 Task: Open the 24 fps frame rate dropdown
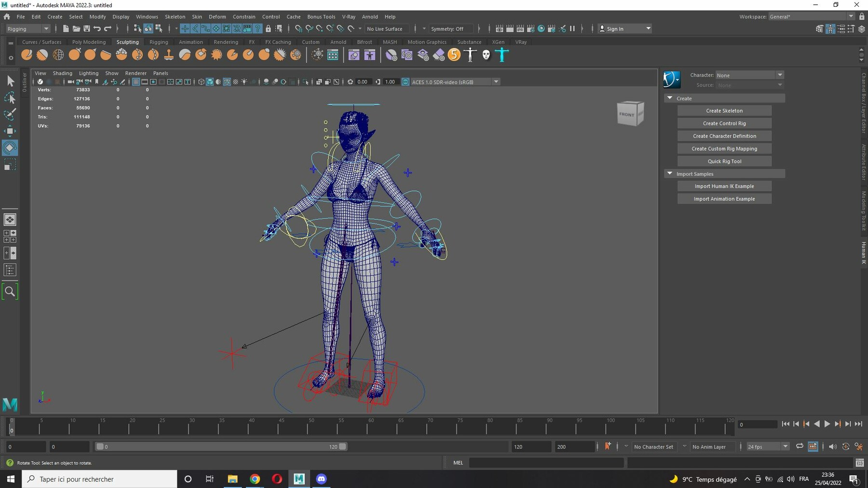(768, 447)
